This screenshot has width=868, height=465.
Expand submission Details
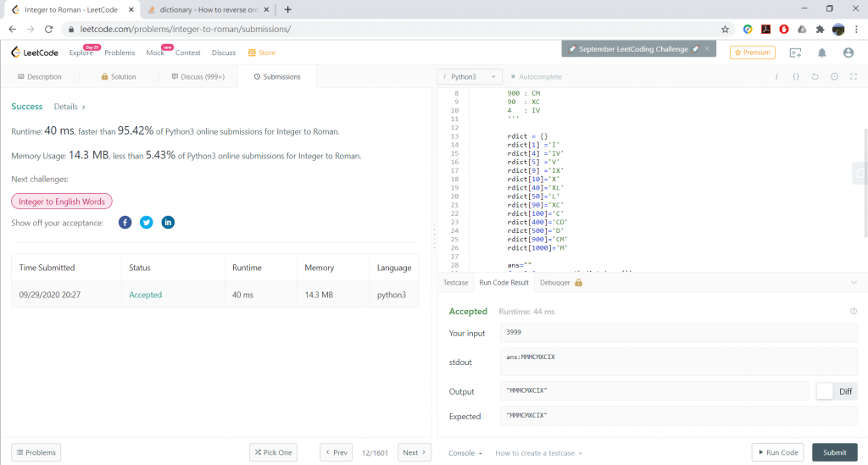pyautogui.click(x=70, y=107)
